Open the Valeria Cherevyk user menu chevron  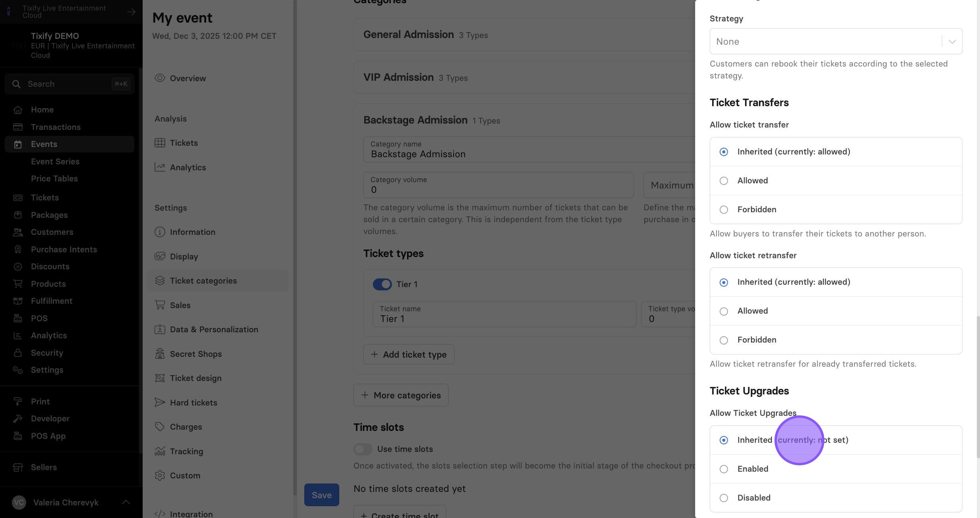tap(126, 503)
